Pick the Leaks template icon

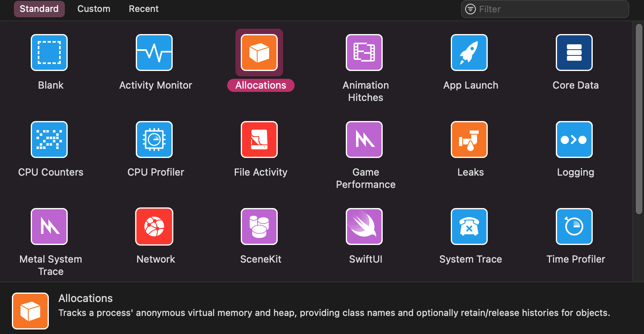[469, 140]
